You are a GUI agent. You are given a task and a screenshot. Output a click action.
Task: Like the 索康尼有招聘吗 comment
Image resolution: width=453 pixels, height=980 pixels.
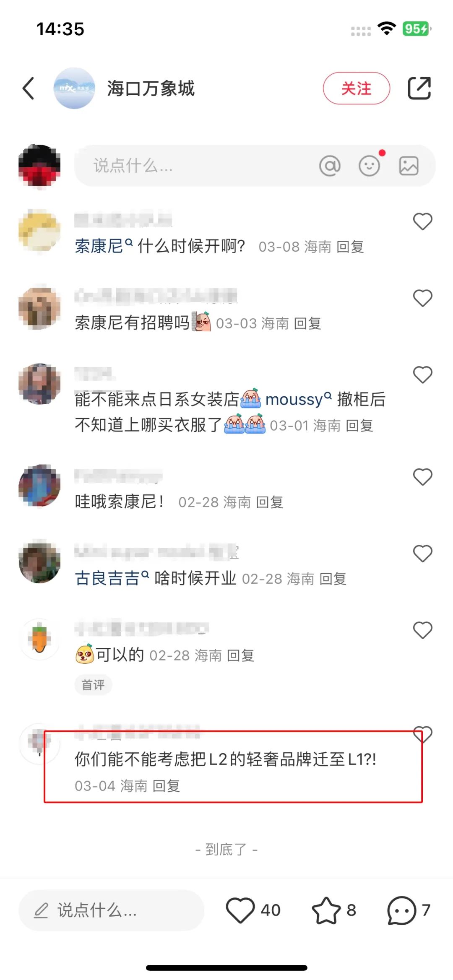(422, 298)
